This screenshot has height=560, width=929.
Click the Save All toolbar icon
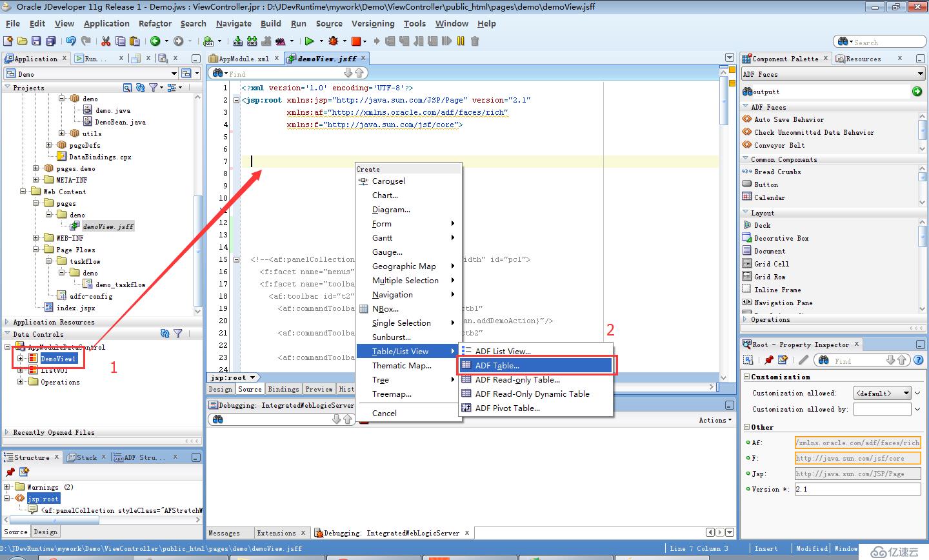(50, 41)
